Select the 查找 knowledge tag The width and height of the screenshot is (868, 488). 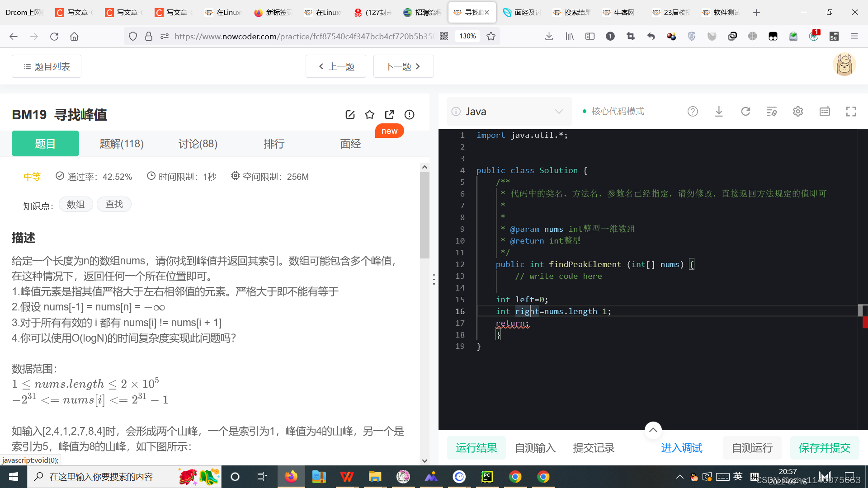click(x=114, y=204)
